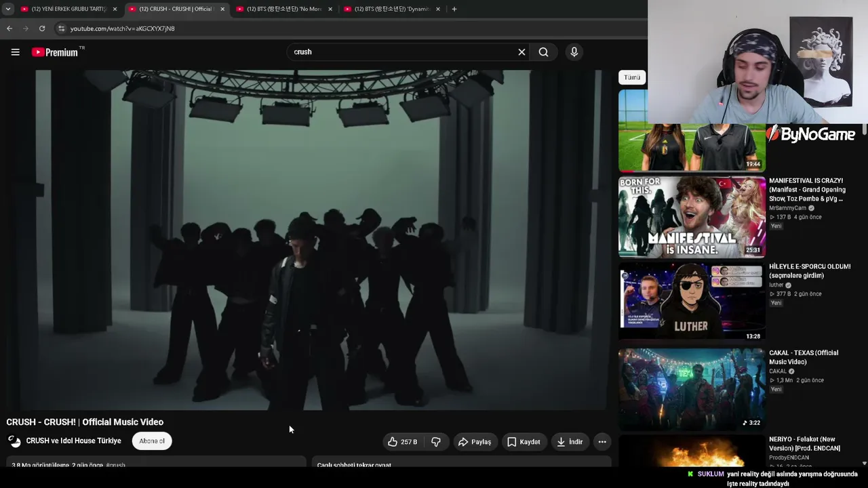Close the BTS 'No More' tab
868x488 pixels.
tap(330, 9)
